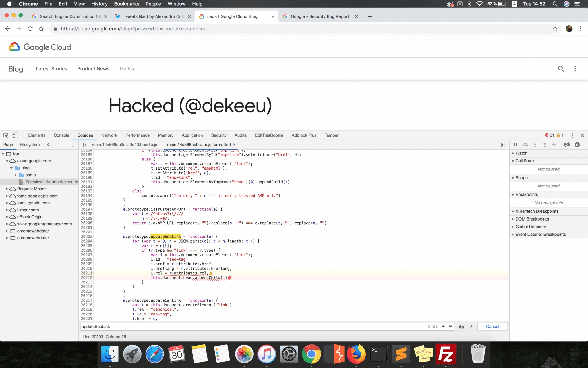This screenshot has height=368, width=588.
Task: Cancel the code search bar
Action: coord(492,327)
